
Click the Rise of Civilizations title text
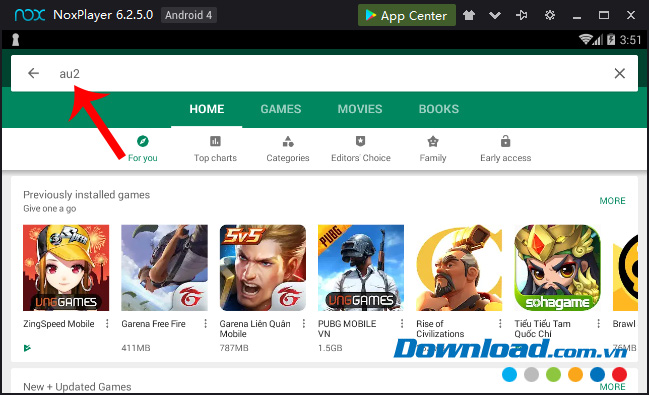tap(440, 329)
